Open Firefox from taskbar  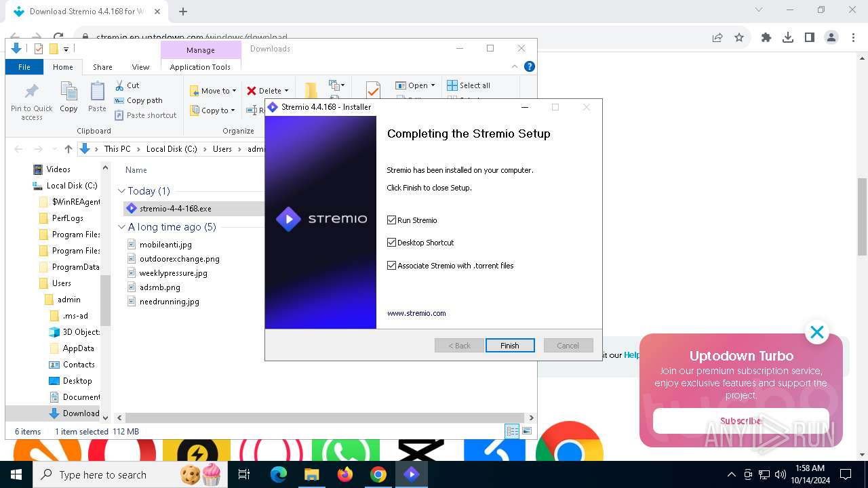click(345, 474)
